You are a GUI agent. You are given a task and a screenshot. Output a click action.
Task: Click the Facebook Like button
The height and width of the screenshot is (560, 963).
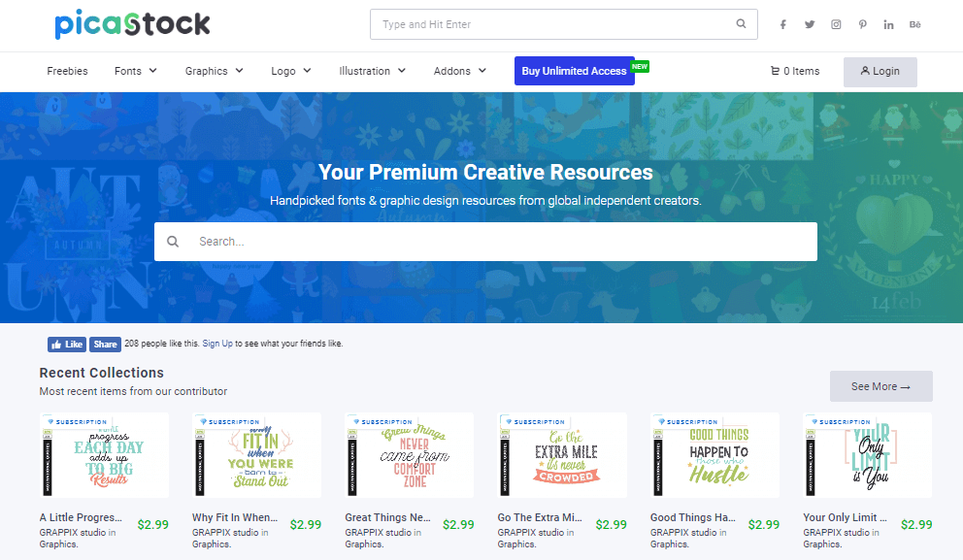click(67, 345)
